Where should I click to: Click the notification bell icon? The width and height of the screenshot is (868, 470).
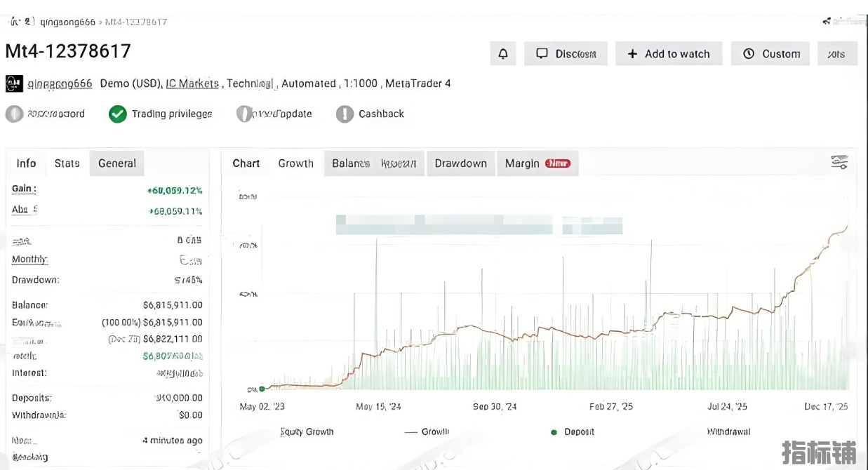[503, 54]
